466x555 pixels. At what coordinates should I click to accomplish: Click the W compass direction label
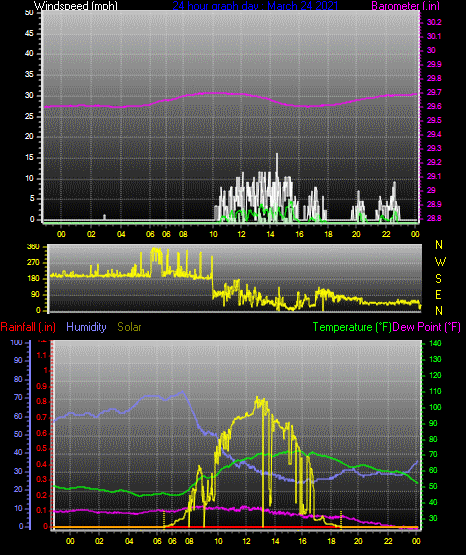point(440,262)
